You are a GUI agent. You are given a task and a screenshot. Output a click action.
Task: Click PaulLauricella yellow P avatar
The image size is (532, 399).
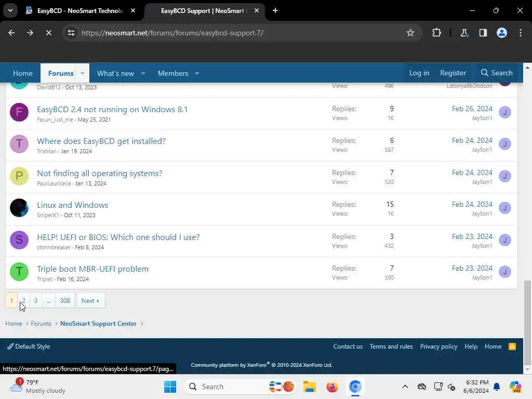[19, 176]
